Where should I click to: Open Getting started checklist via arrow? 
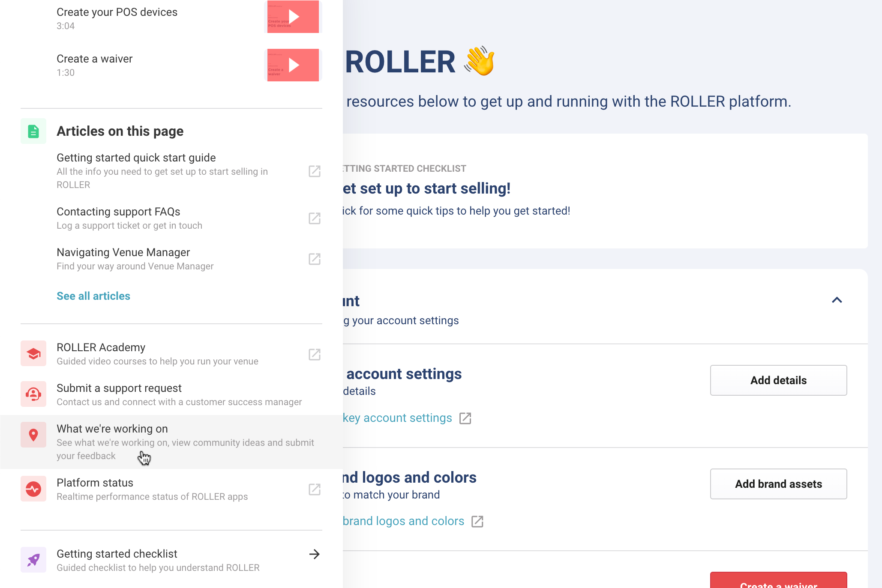pos(315,554)
